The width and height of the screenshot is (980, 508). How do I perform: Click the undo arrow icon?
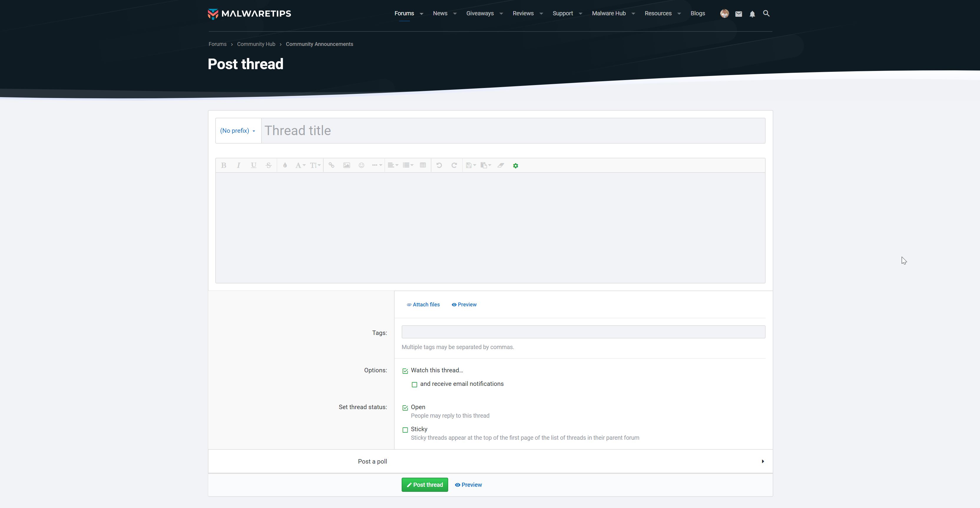[x=439, y=165]
